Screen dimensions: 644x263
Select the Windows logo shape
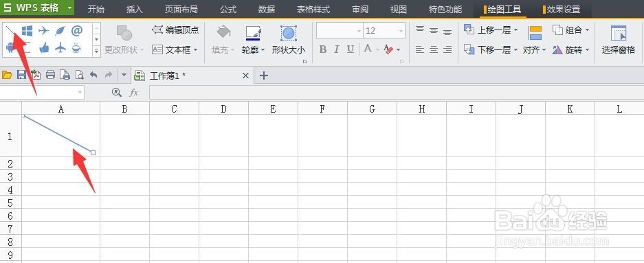coord(27,31)
